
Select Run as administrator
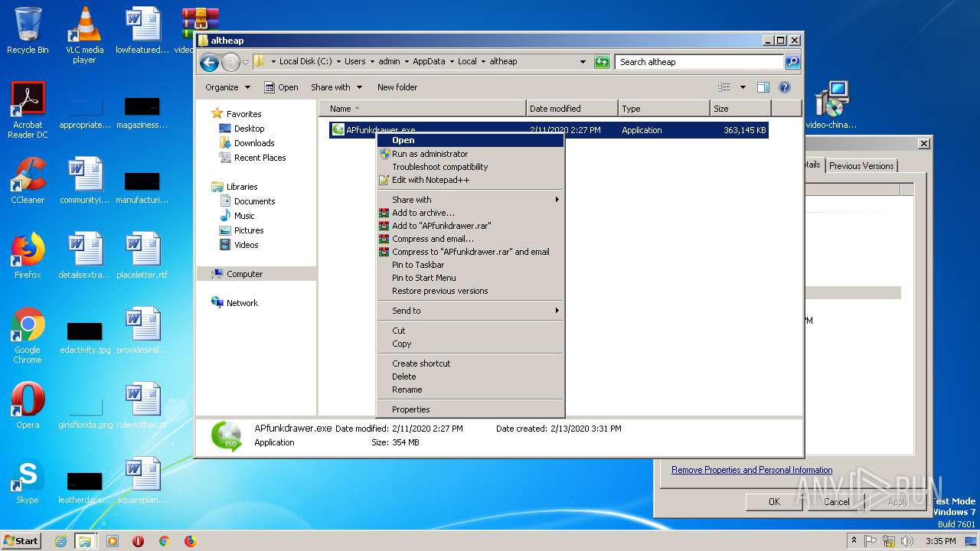[470, 154]
